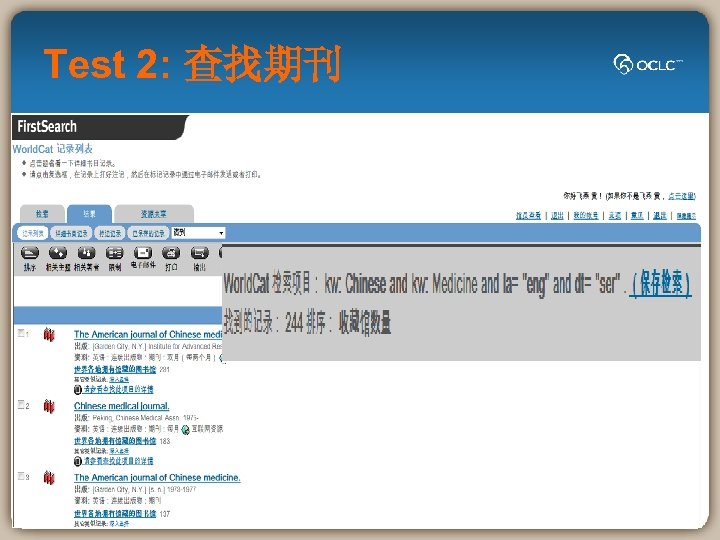The width and height of the screenshot is (720, 540).
Task: Select the 记录列表 sub-tab
Action: click(x=33, y=233)
